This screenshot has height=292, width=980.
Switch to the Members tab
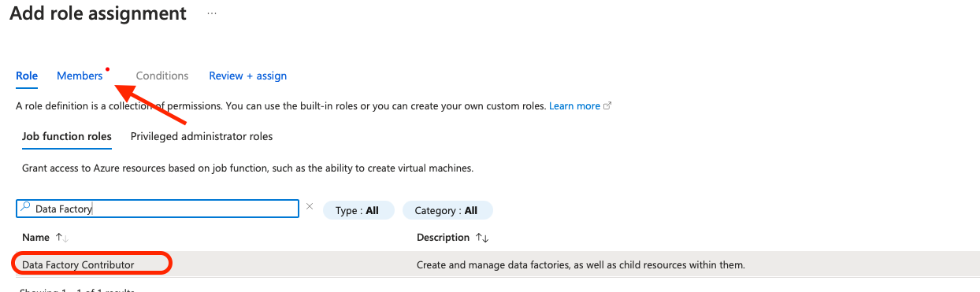[80, 76]
